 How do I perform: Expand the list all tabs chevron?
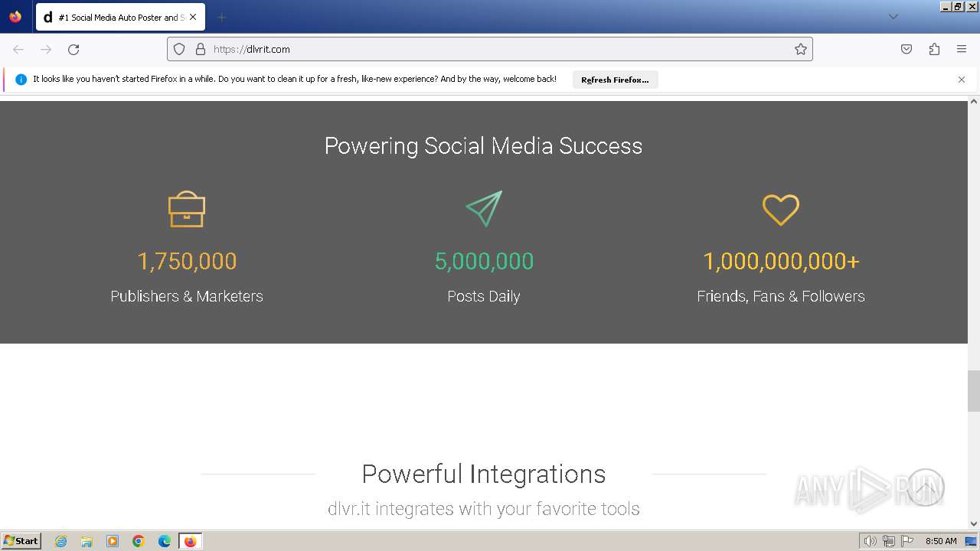[x=893, y=17]
